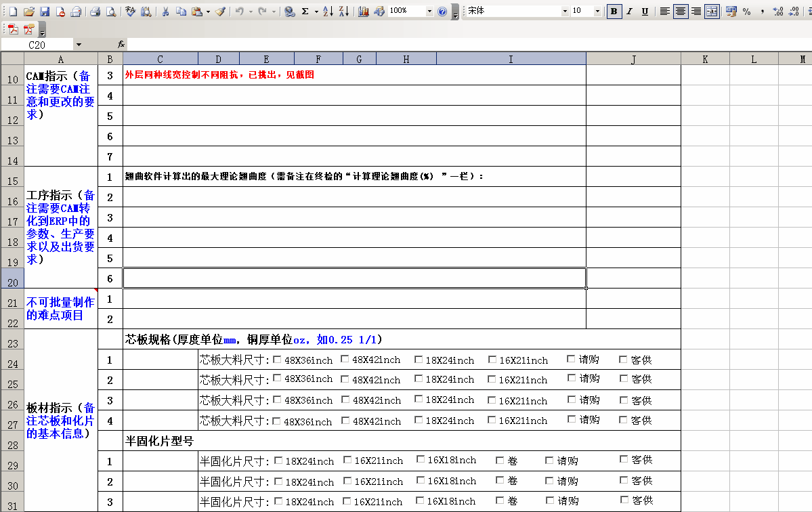Check 16X21inch in 芯板 row 4
The image size is (812, 512).
(492, 420)
